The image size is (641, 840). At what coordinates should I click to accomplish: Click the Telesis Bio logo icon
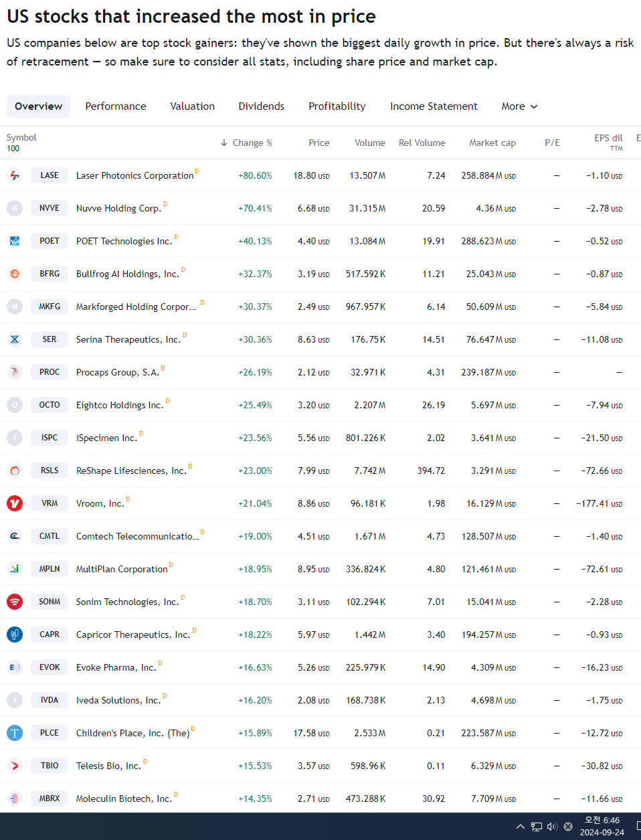point(15,766)
